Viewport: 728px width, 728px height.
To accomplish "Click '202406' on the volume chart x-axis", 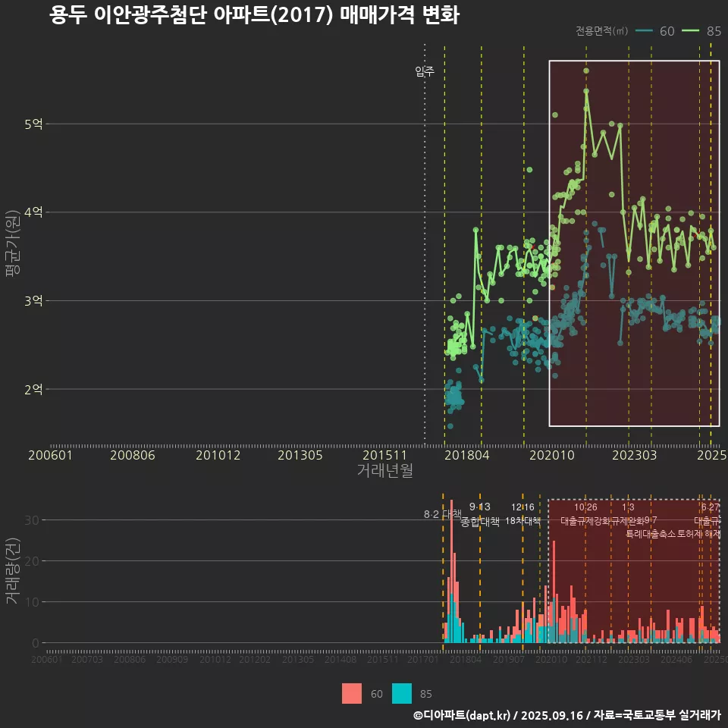I will (x=676, y=659).
